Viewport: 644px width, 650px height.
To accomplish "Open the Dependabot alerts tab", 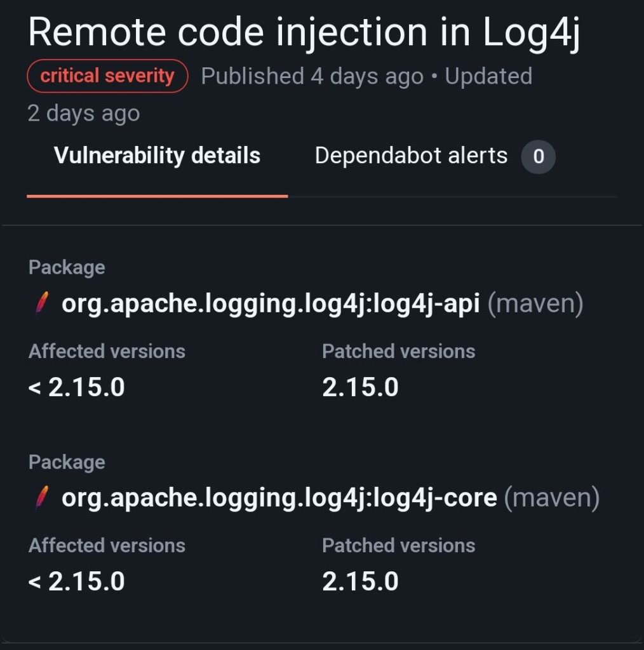I will click(411, 156).
